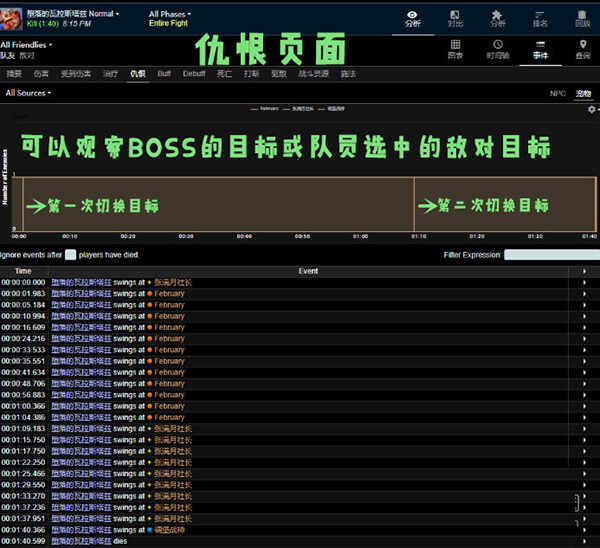Expand the Event column header arrow
The width and height of the screenshot is (600, 548).
pos(584,271)
